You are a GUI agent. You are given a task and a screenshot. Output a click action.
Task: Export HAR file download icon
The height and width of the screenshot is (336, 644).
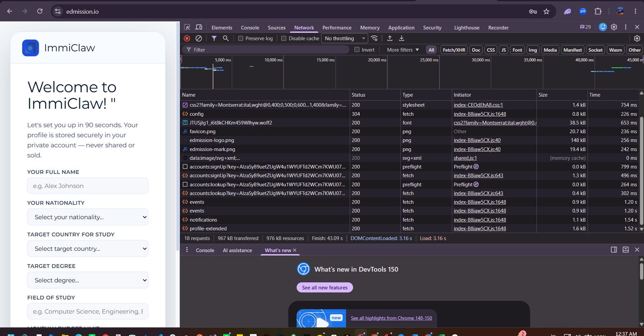coord(401,38)
